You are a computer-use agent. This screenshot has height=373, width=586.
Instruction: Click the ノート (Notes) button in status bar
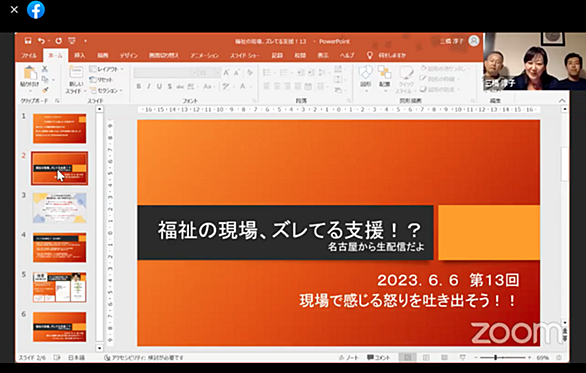coord(349,358)
